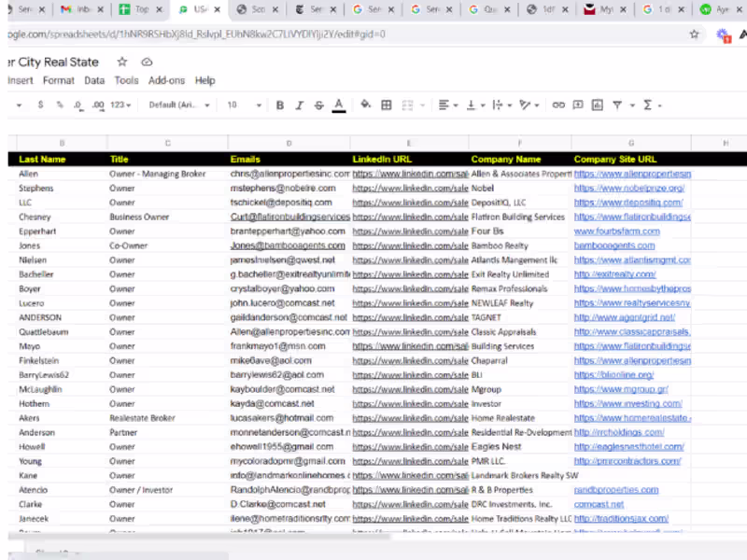Toggle bold formatting in the toolbar
The width and height of the screenshot is (747, 560).
280,105
